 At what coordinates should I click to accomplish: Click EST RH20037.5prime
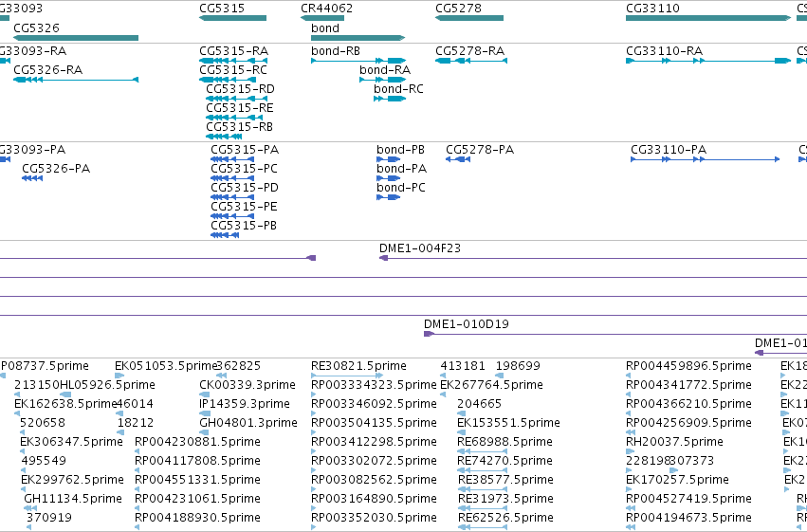(x=630, y=451)
